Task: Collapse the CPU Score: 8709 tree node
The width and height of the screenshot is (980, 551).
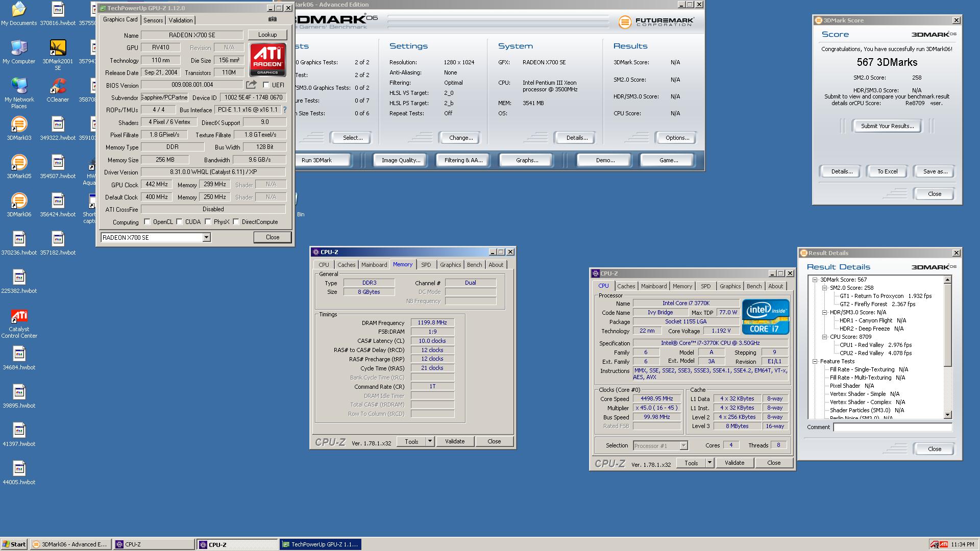Action: pyautogui.click(x=824, y=337)
